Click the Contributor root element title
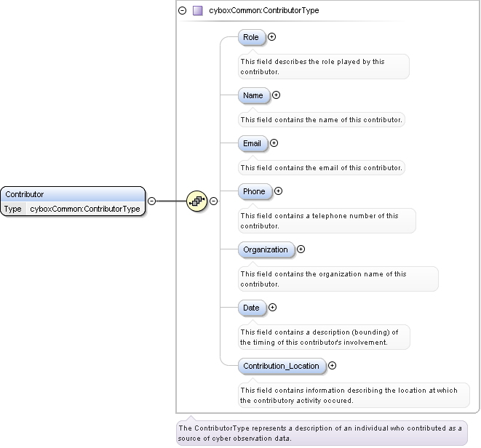Screen dimensions: 481x448 click(25, 194)
